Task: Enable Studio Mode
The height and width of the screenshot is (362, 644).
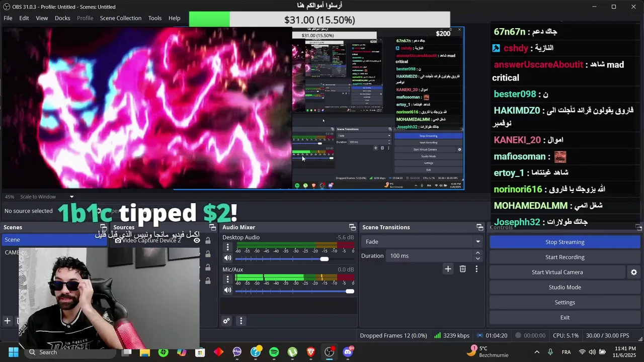Action: pos(565,287)
